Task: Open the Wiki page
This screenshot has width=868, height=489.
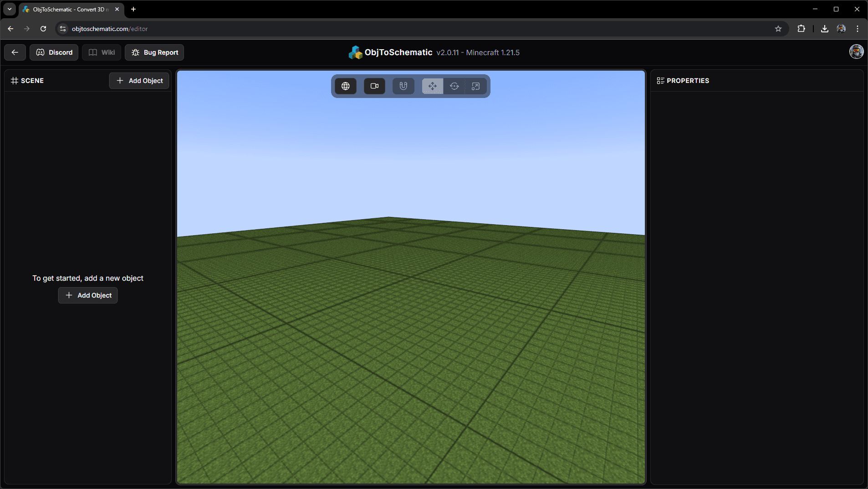Action: click(102, 52)
